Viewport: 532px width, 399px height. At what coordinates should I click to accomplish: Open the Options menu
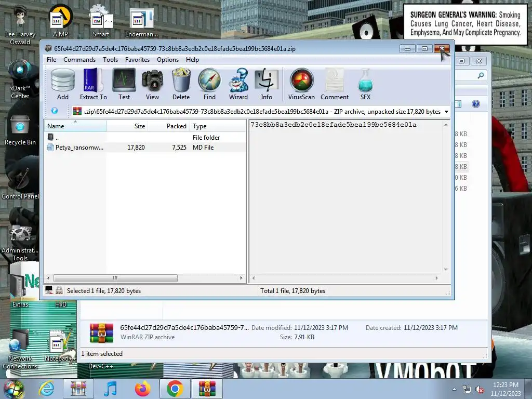click(168, 60)
